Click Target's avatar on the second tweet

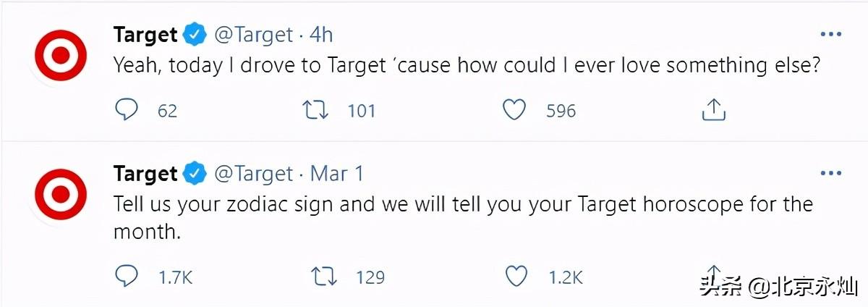[61, 193]
